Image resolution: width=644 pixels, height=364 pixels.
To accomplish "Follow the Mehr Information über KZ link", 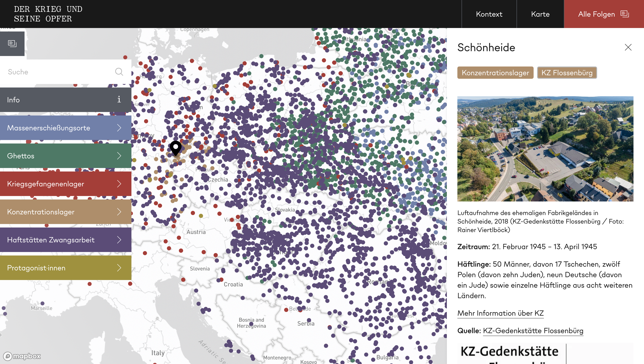I will (x=500, y=313).
